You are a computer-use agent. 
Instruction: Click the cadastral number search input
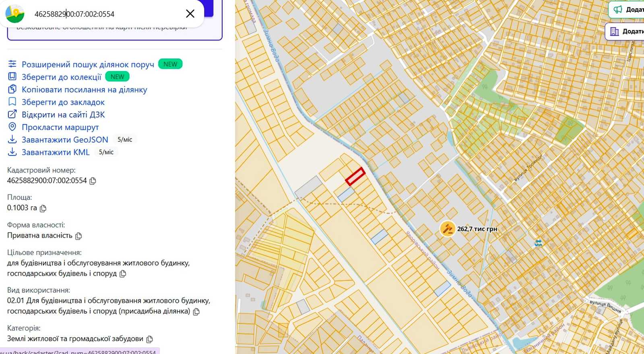pyautogui.click(x=105, y=14)
